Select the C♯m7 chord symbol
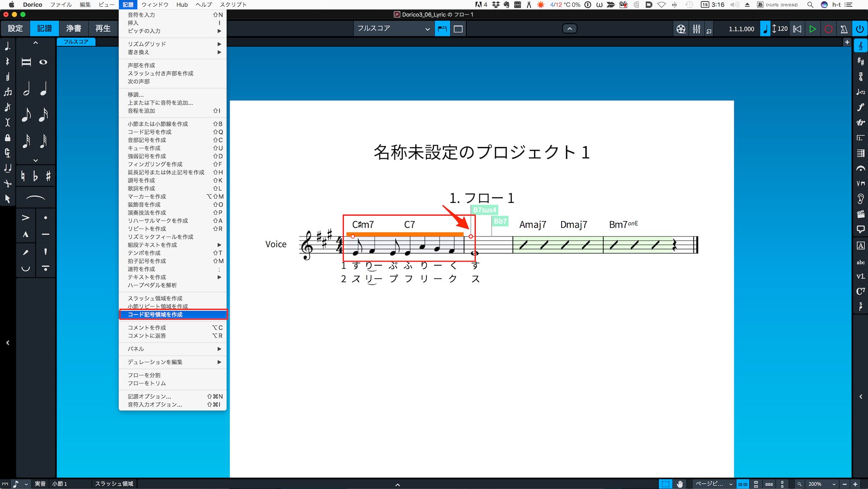The image size is (868, 489). [x=363, y=225]
